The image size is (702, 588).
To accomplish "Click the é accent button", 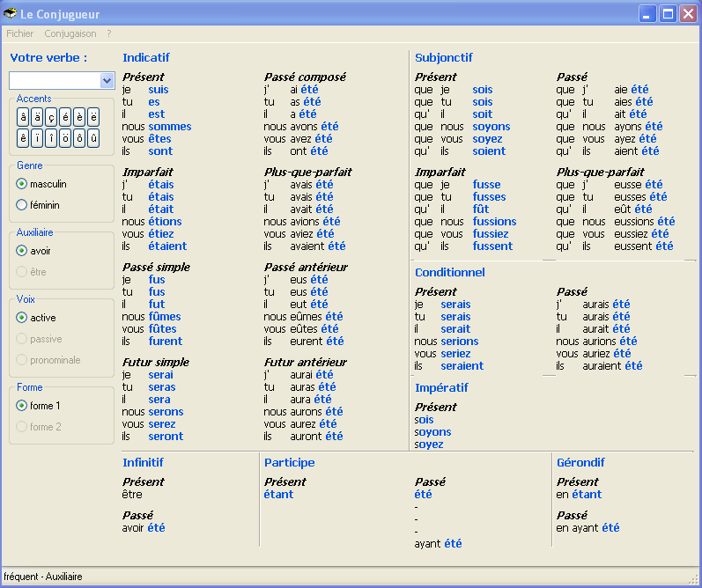I will pyautogui.click(x=65, y=117).
